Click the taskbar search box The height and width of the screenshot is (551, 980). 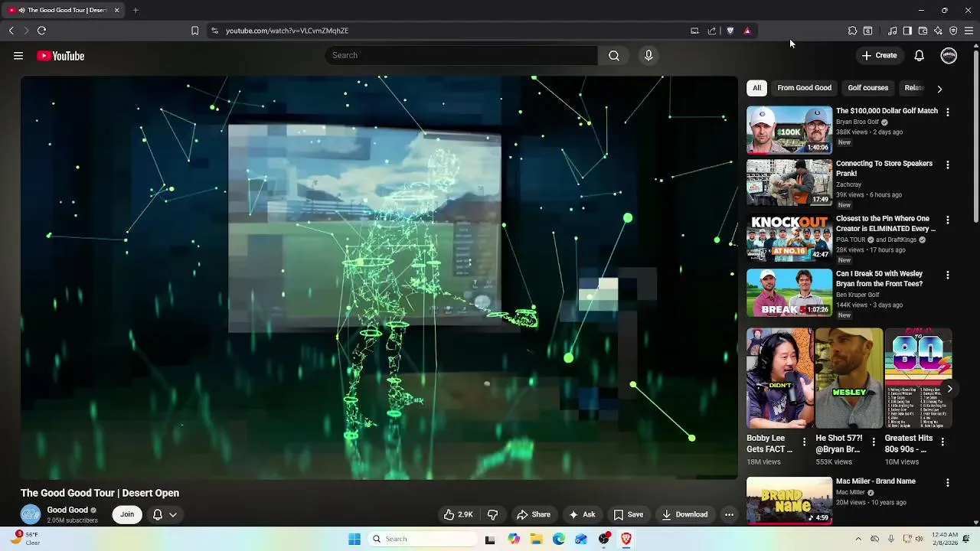click(x=423, y=539)
